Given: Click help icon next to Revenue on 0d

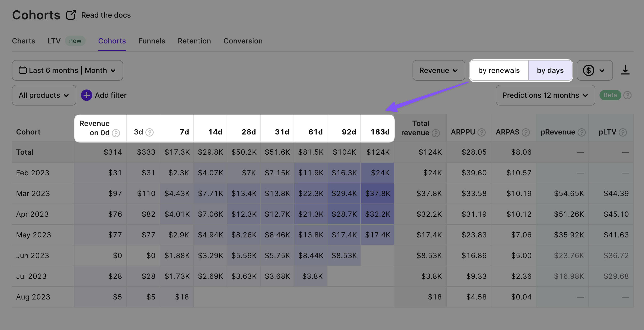Looking at the screenshot, I should coord(116,133).
